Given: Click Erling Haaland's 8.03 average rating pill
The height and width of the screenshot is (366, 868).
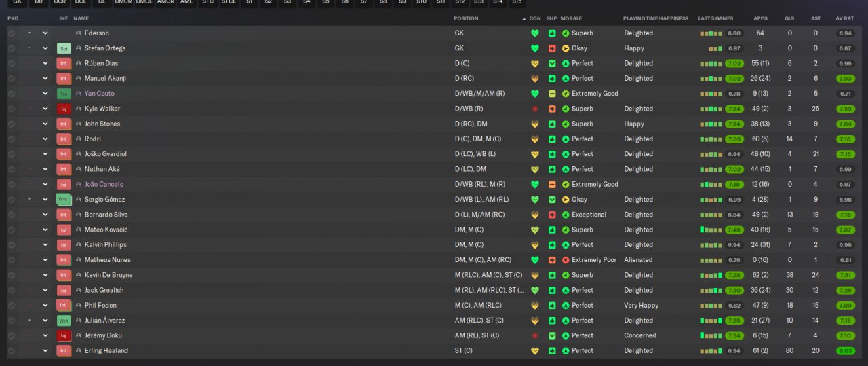Looking at the screenshot, I should [x=845, y=351].
